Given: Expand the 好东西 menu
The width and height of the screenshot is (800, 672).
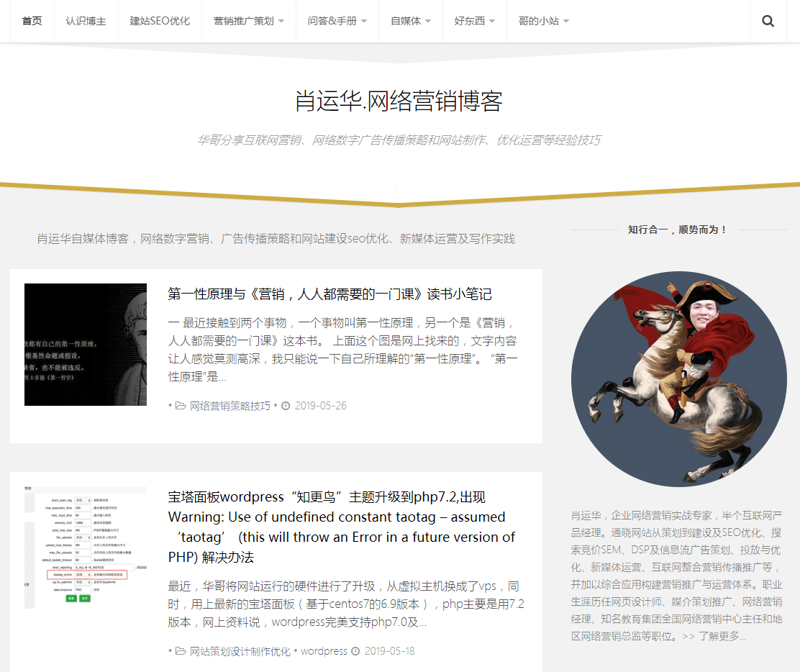Looking at the screenshot, I should tap(474, 21).
